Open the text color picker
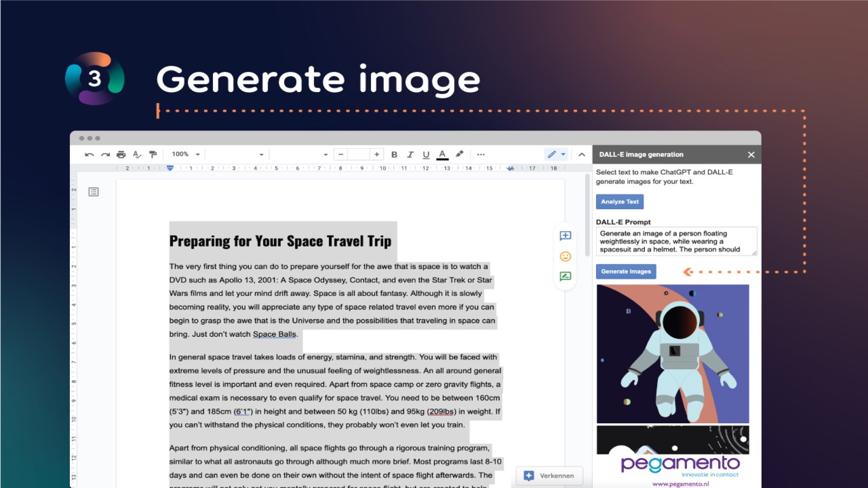868x488 pixels. (442, 154)
